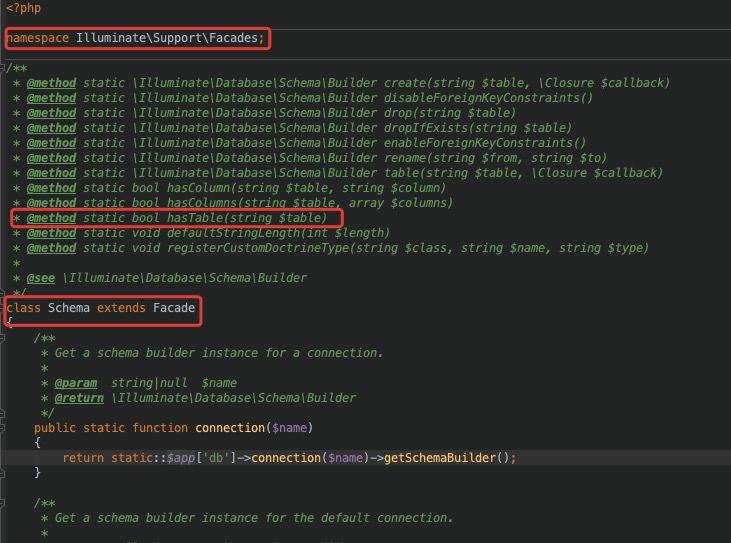
Task: Click the return keyword
Action: click(x=83, y=458)
